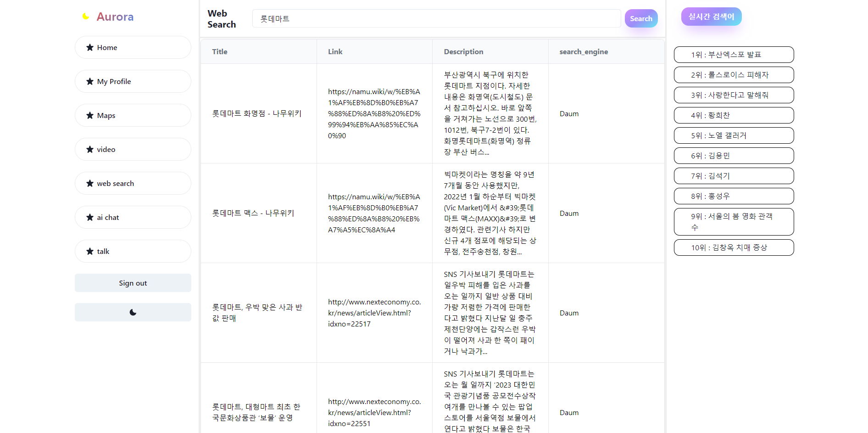Click the star icon beside web search

tap(90, 183)
